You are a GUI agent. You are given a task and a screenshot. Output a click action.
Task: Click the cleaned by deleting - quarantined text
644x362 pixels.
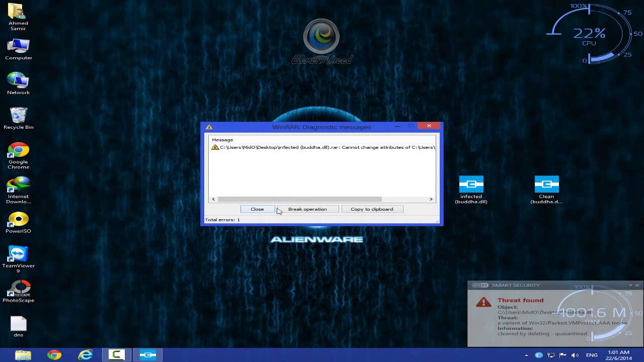542,333
